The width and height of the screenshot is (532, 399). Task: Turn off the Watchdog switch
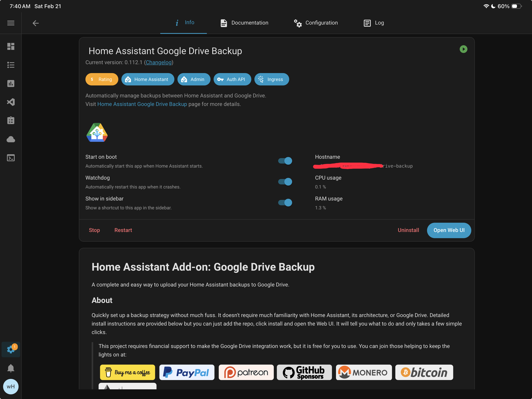[x=285, y=182]
